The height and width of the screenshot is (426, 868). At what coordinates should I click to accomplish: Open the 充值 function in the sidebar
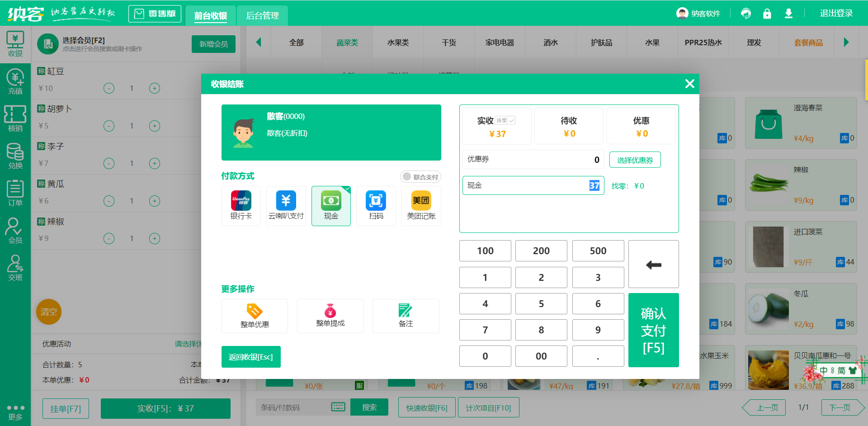[15, 81]
